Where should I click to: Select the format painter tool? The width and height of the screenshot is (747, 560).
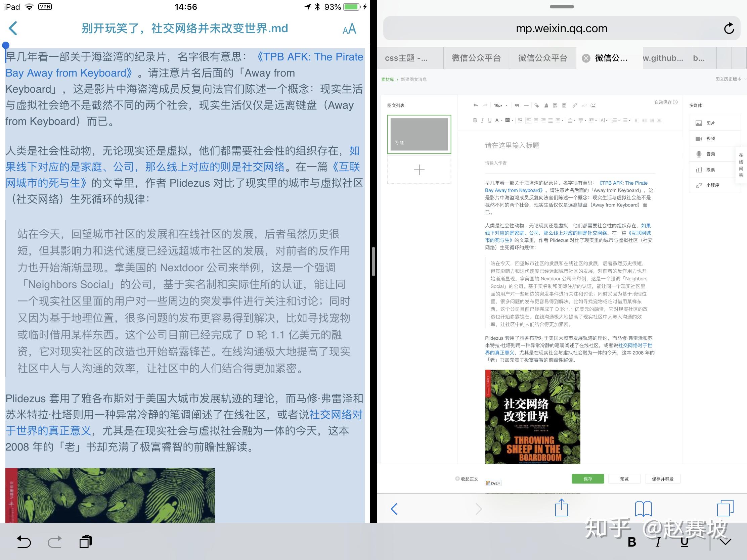537,106
